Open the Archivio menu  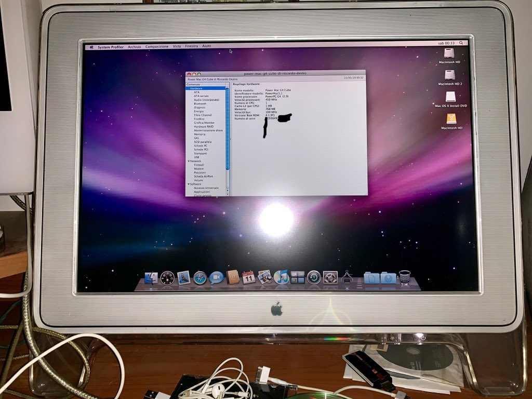tap(135, 47)
